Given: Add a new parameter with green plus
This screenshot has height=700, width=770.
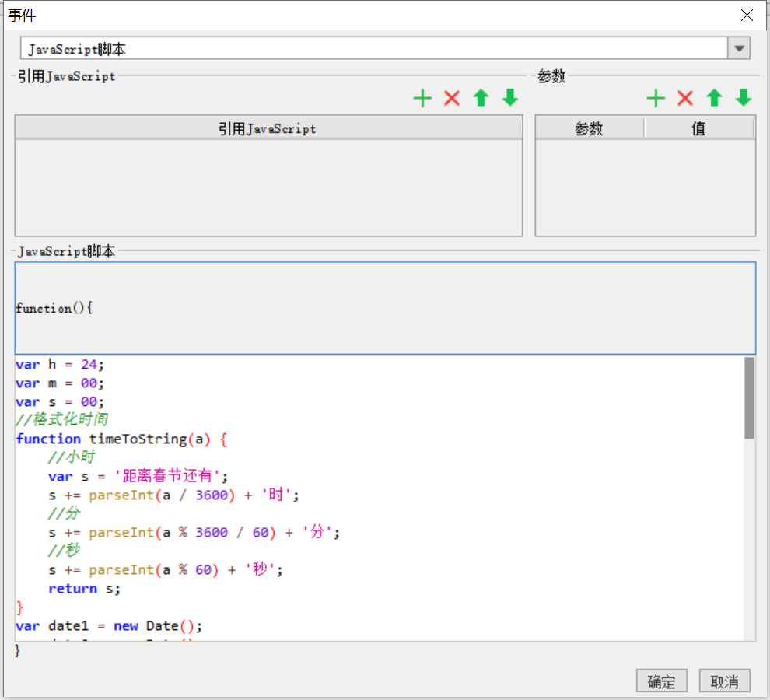Looking at the screenshot, I should [656, 98].
